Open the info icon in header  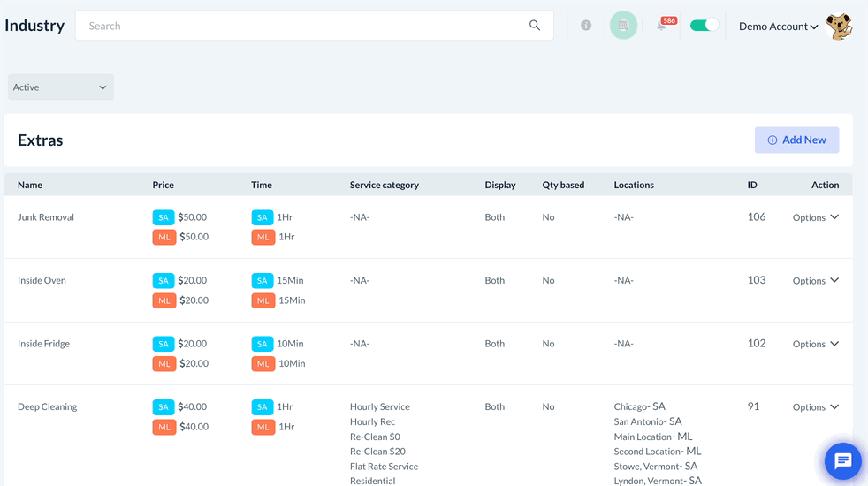(586, 26)
